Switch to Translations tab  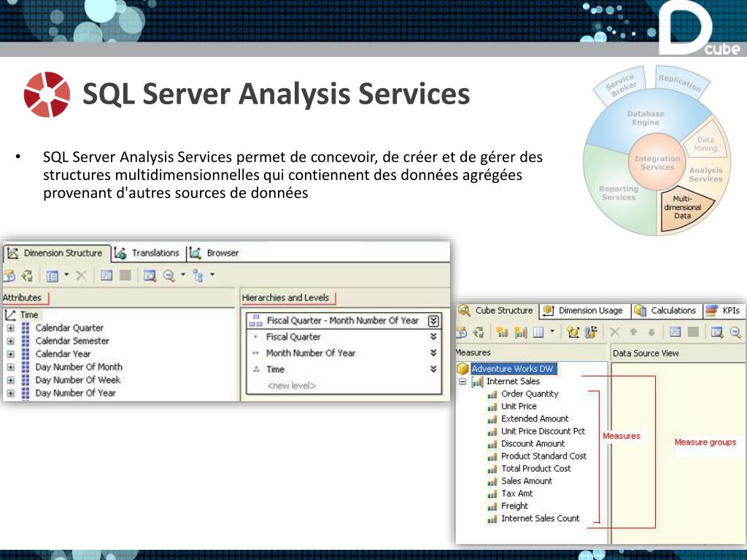147,253
